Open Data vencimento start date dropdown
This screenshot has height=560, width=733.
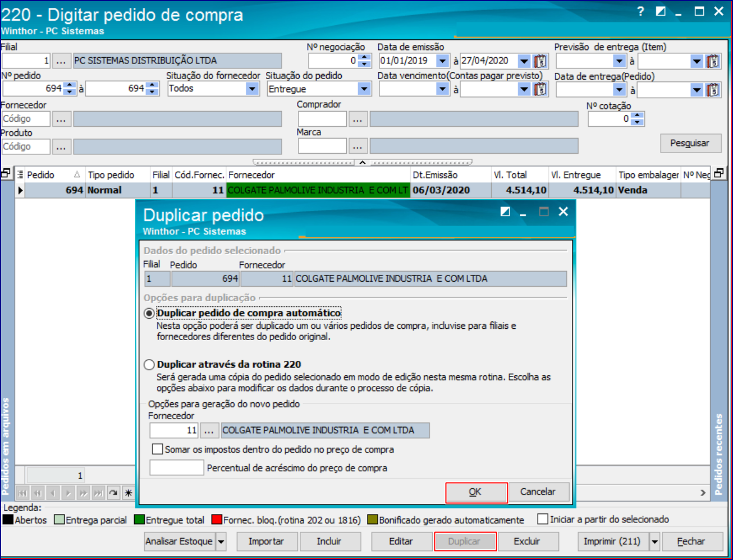click(x=443, y=89)
